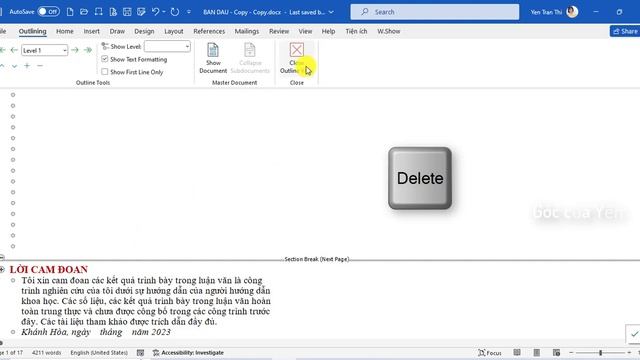Image resolution: width=640 pixels, height=360 pixels.
Task: Click the Share button
Action: click(x=625, y=31)
